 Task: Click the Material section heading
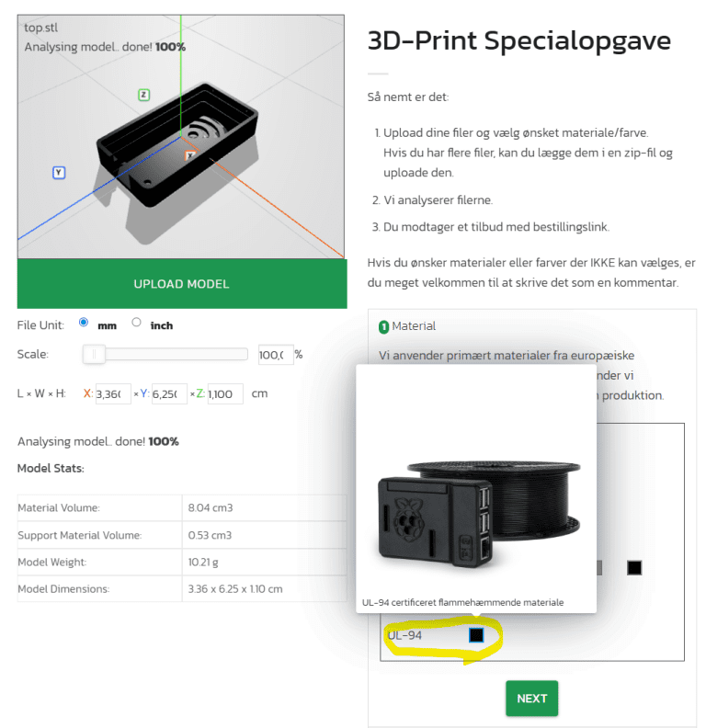(x=414, y=326)
